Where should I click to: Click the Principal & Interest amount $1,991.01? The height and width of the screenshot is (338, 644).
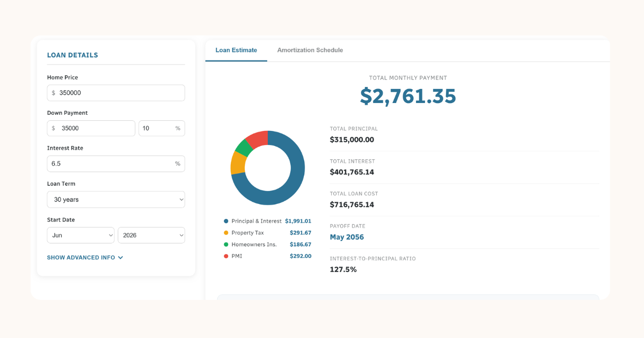tap(298, 221)
